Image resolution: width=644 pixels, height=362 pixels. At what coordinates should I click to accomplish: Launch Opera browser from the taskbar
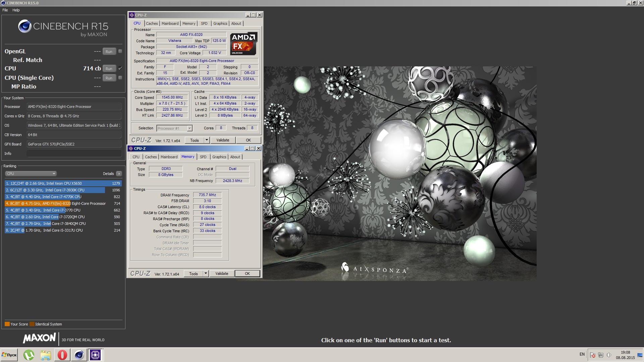click(62, 355)
